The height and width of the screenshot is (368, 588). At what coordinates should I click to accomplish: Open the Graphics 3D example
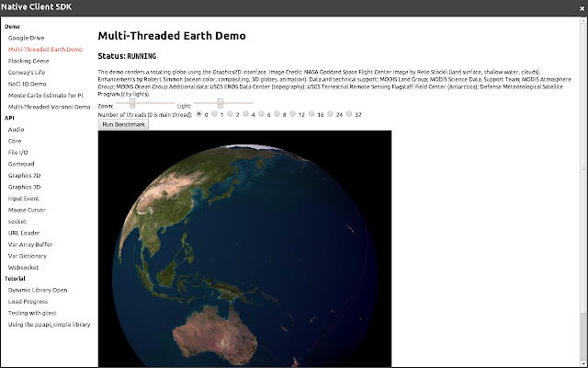tap(24, 187)
